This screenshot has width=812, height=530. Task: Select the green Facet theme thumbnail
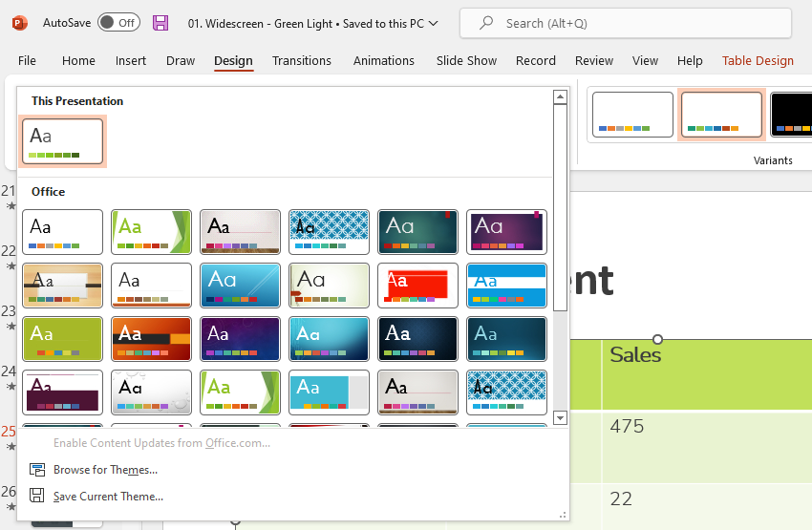(x=151, y=232)
